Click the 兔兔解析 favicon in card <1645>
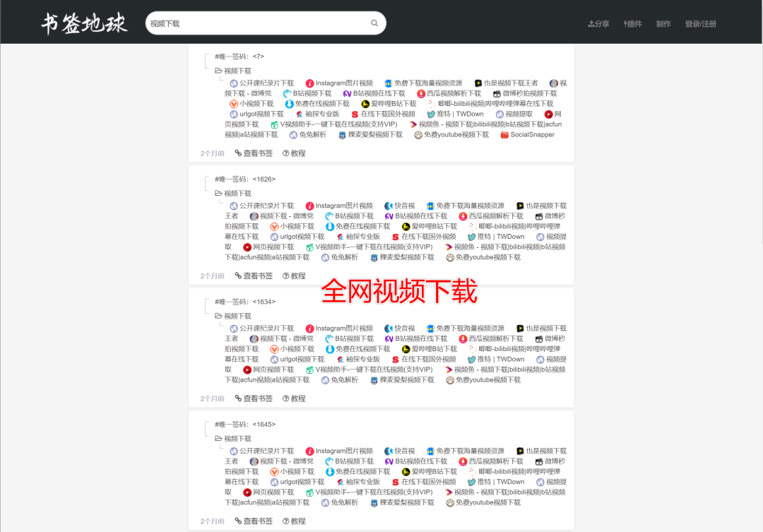 [325, 503]
